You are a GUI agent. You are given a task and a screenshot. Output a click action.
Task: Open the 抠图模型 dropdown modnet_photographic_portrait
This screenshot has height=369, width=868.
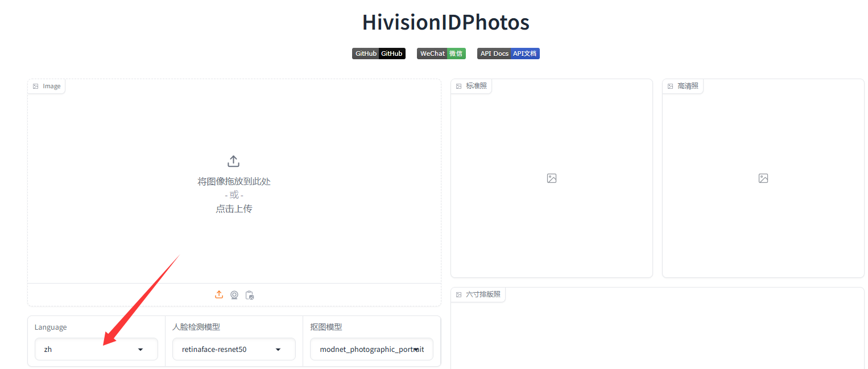371,349
